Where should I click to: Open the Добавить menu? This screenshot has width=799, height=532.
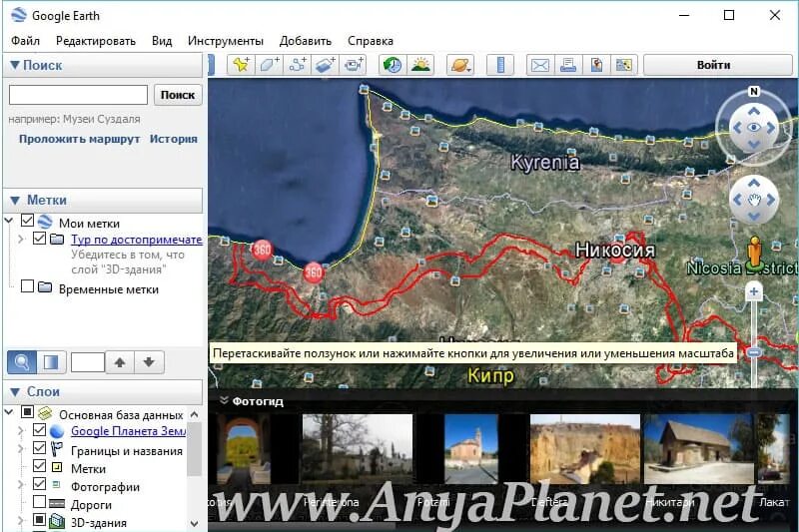(306, 41)
